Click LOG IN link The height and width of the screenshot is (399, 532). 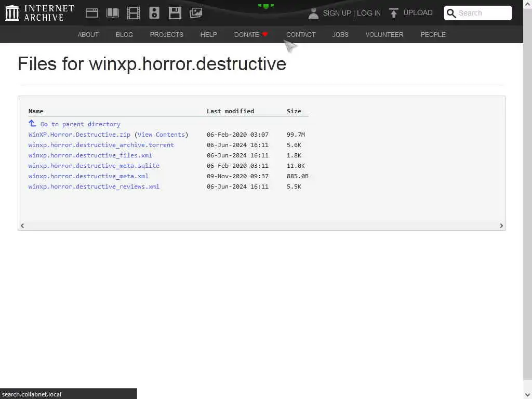369,13
